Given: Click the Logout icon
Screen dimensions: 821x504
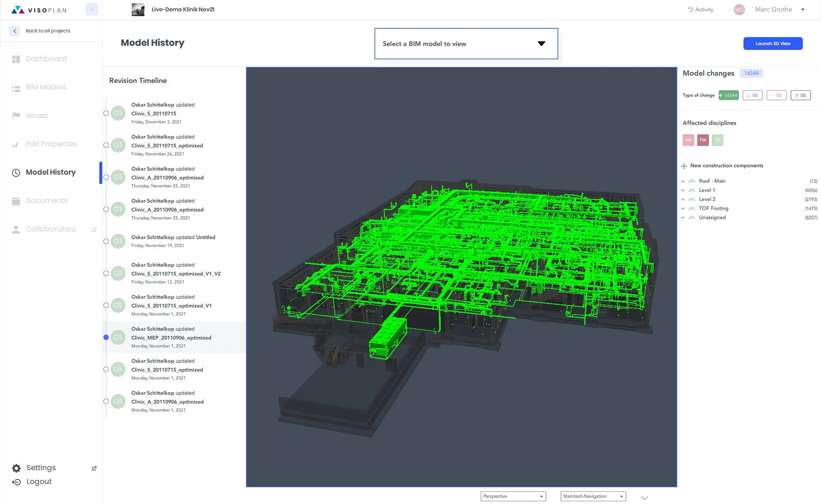Looking at the screenshot, I should pyautogui.click(x=16, y=482).
